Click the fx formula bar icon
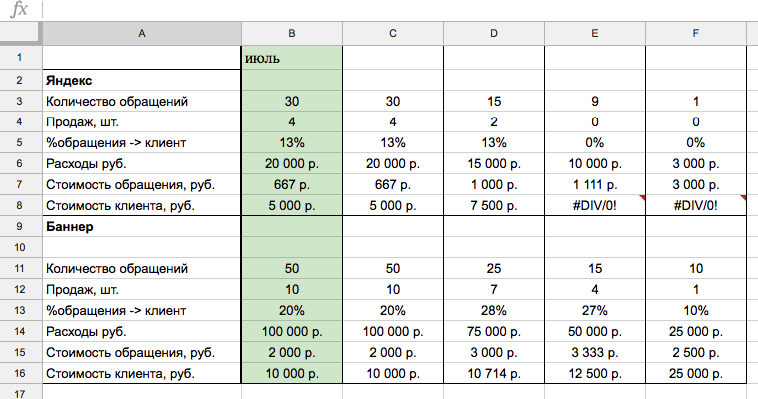Viewport: 758px width, 399px height. click(19, 9)
